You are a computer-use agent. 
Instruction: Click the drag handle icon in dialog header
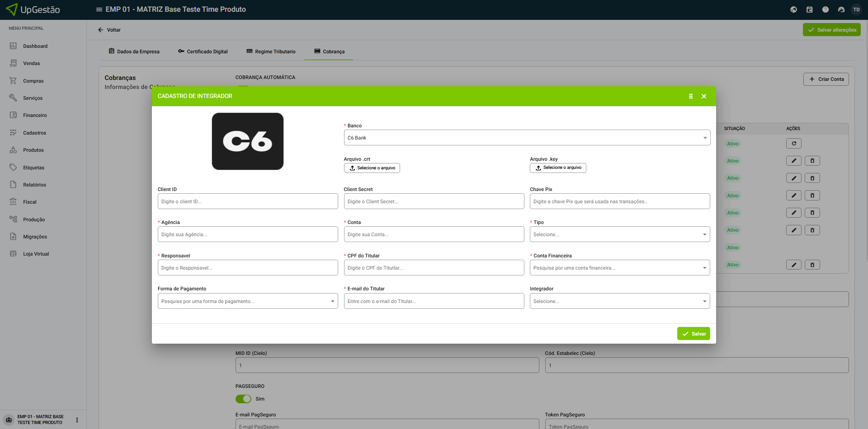(691, 96)
